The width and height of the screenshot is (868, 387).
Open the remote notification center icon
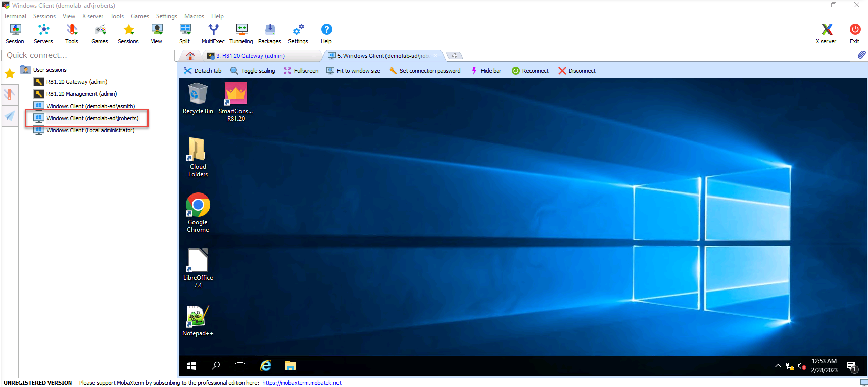pos(852,366)
